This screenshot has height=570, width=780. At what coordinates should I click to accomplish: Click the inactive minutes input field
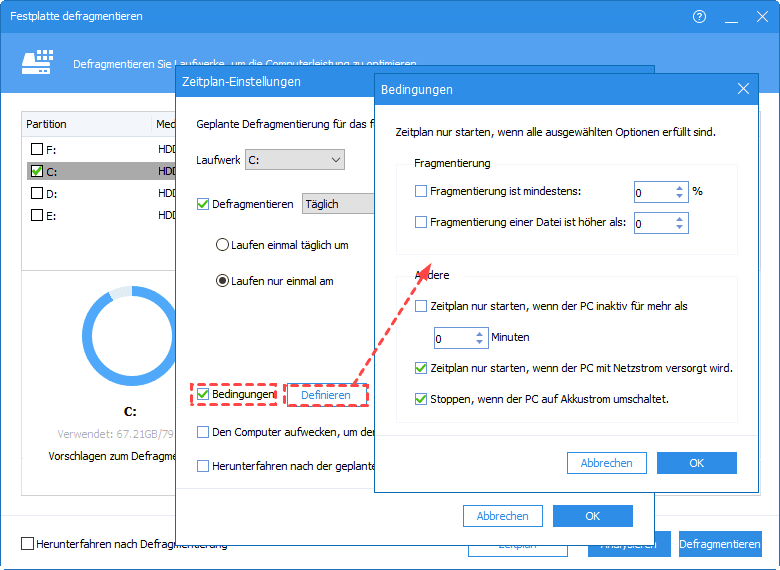pos(451,338)
